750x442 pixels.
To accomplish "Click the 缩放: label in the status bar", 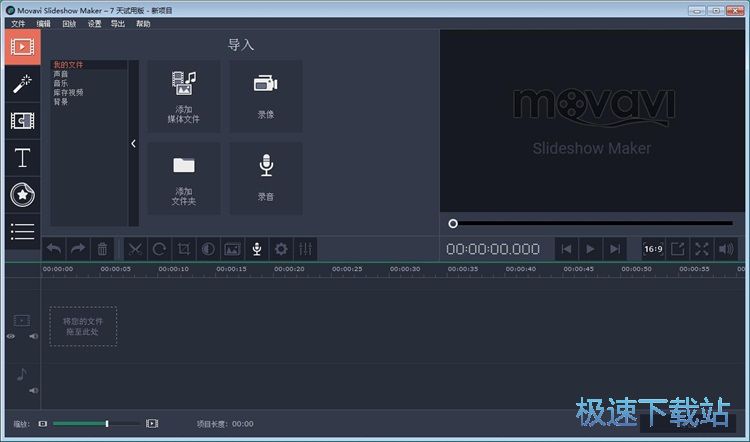I will [x=22, y=424].
